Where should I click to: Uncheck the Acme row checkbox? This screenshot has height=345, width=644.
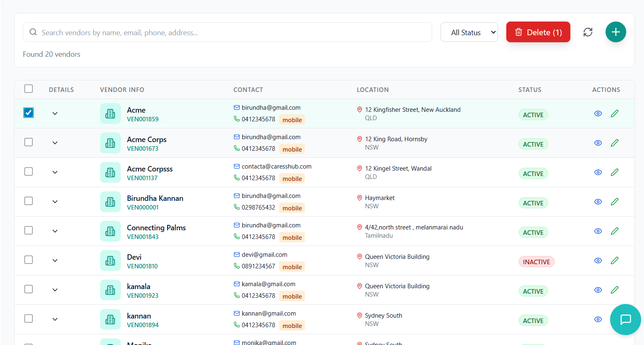(x=28, y=112)
